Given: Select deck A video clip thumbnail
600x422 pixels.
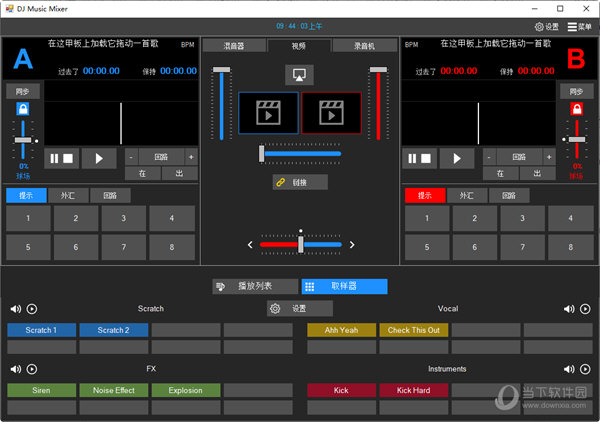Looking at the screenshot, I should click(268, 113).
